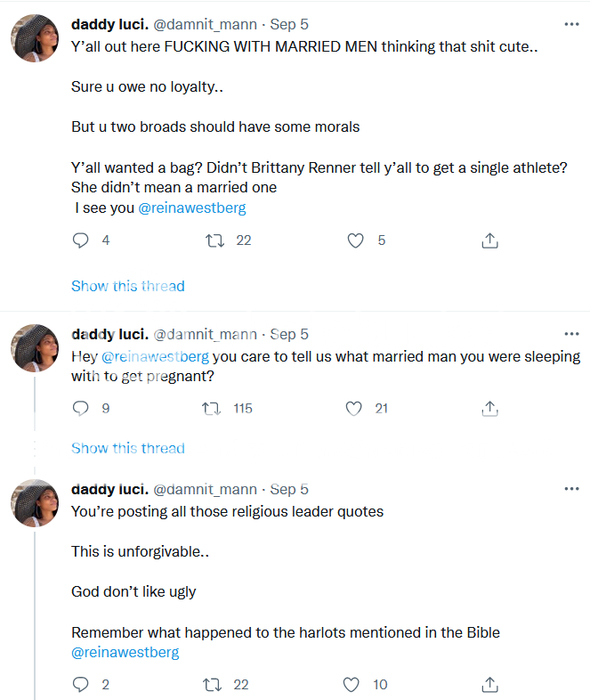Open more options on third tweet
Screen dimensions: 590x700
[570, 490]
